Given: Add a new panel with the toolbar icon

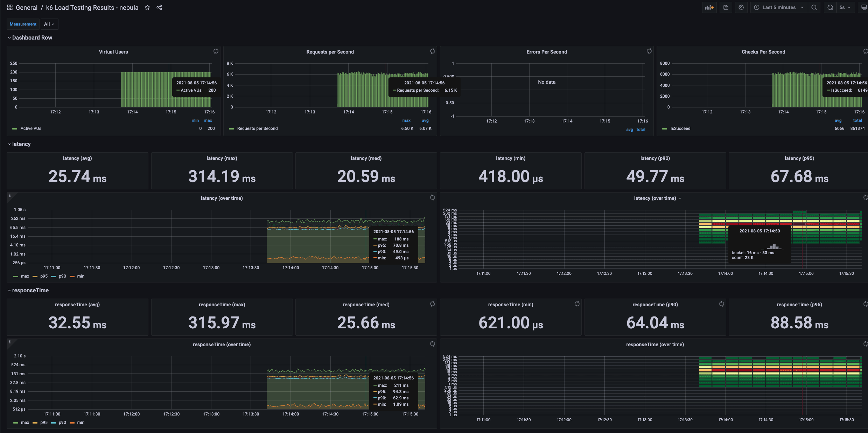Looking at the screenshot, I should click(709, 7).
